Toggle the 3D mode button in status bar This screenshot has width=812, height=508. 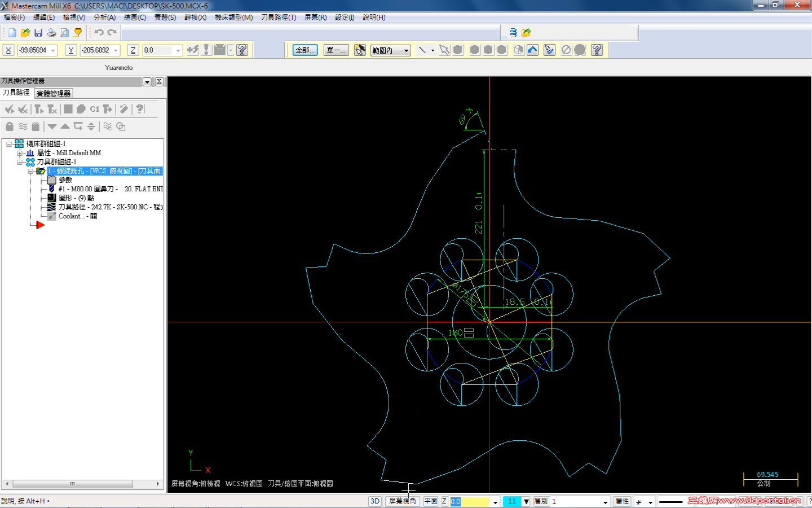click(x=375, y=501)
